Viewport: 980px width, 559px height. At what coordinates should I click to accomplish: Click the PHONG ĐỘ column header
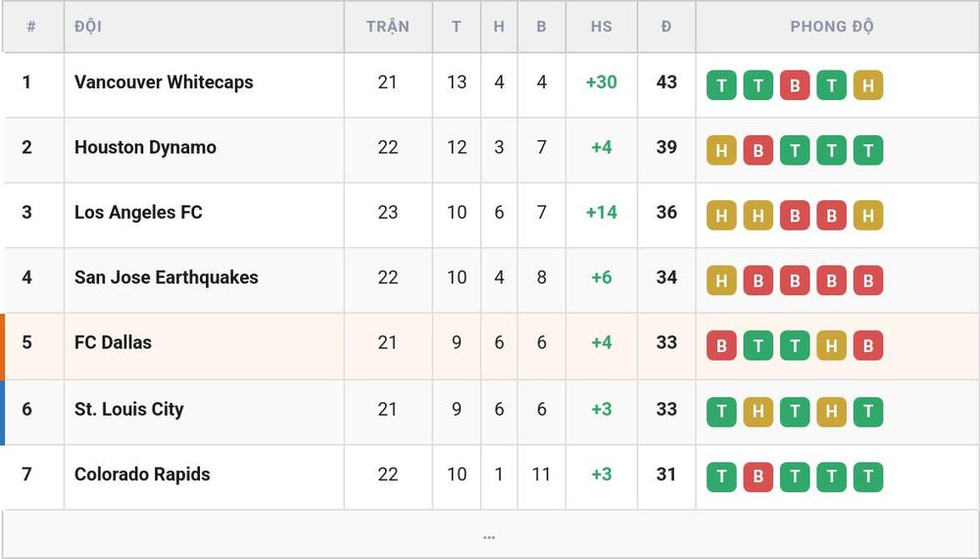point(832,26)
